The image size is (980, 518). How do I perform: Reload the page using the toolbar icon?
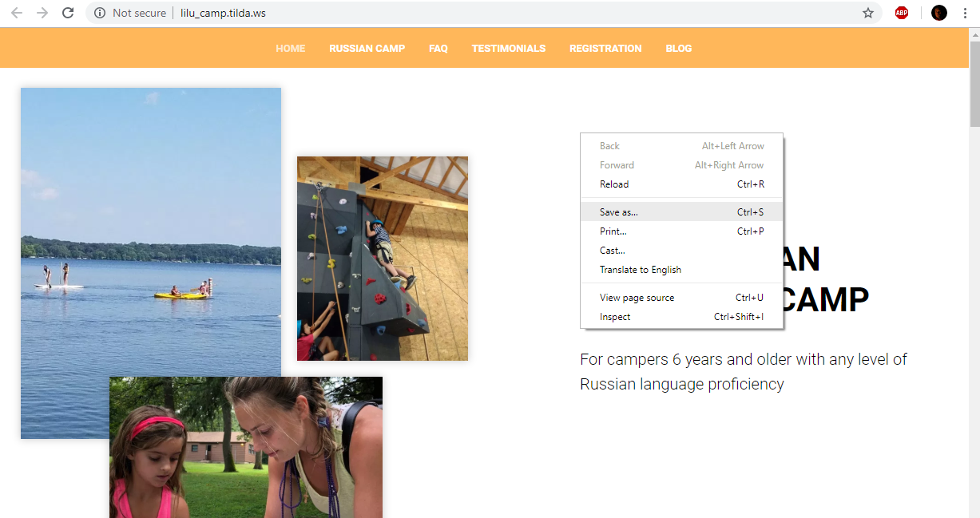pos(68,13)
